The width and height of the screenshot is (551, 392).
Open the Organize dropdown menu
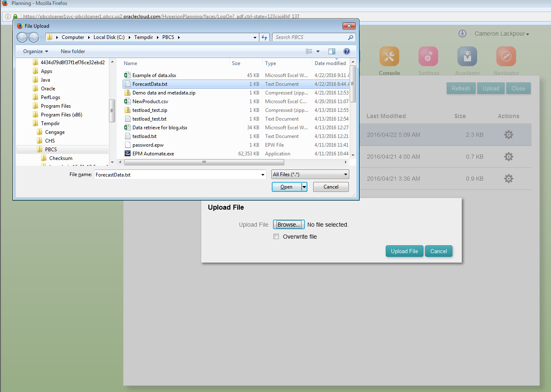pos(36,51)
